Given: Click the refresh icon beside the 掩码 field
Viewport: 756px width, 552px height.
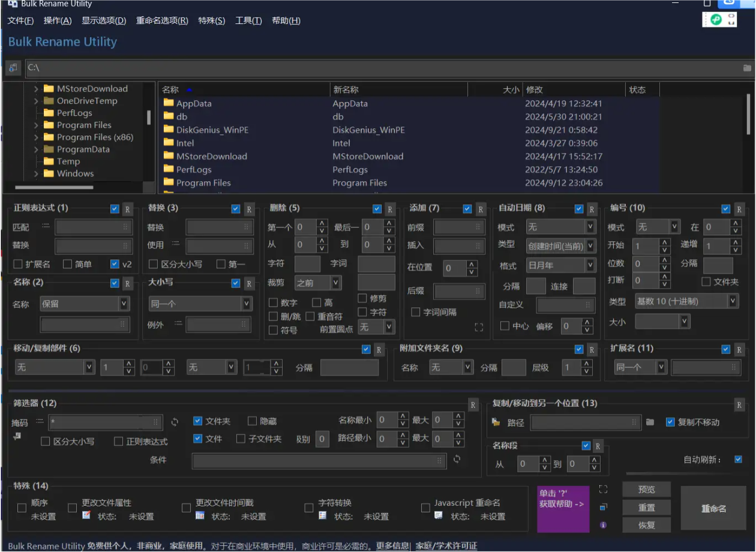Looking at the screenshot, I should click(175, 422).
